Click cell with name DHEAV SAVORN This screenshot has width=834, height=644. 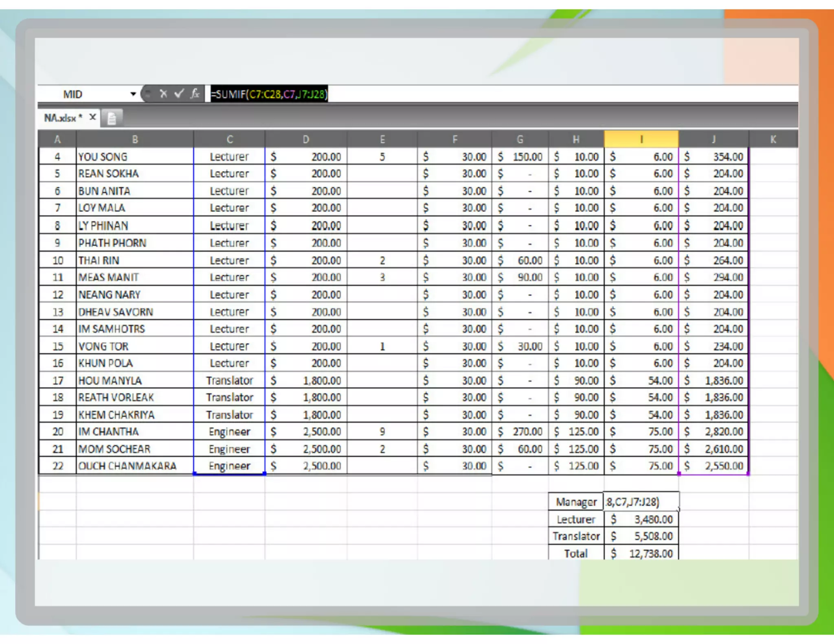[135, 312]
